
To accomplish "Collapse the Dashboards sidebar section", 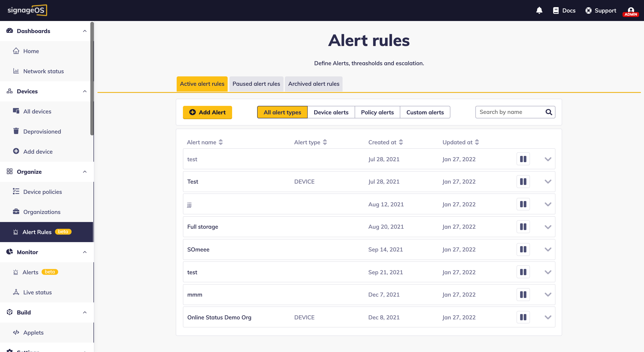I will 85,31.
